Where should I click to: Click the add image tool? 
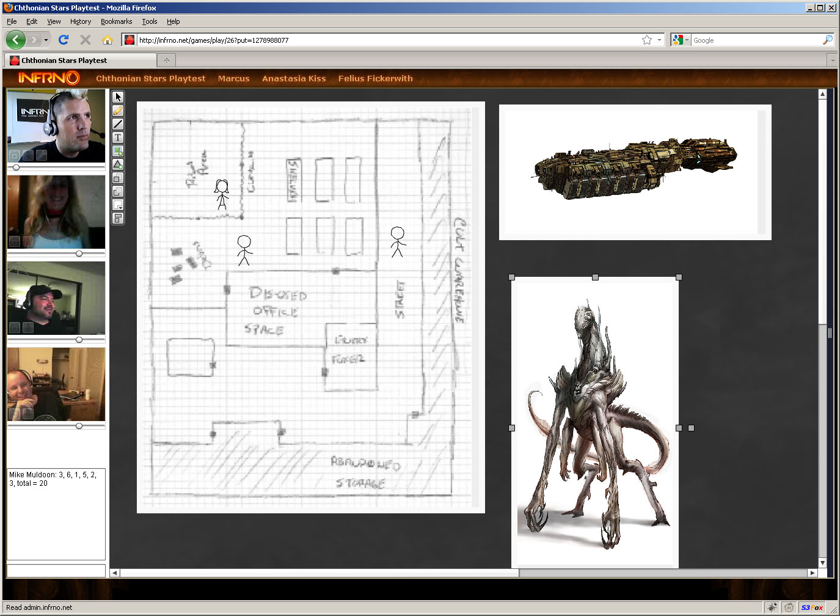118,151
